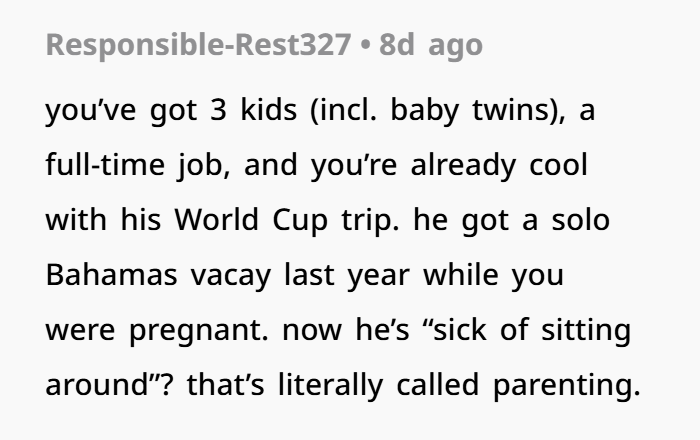The image size is (700, 440).
Task: Click the word Bahamas in the comment
Action: (112, 275)
